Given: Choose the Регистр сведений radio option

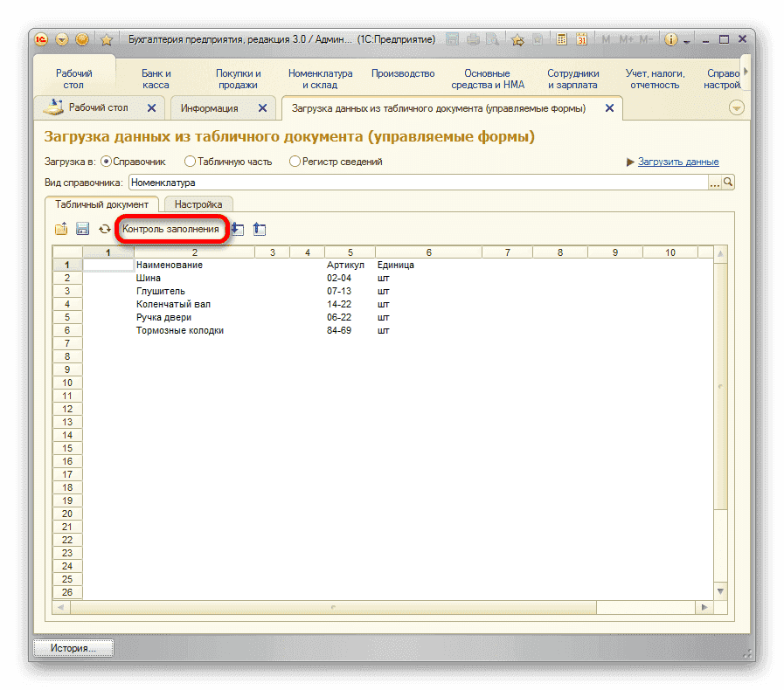Looking at the screenshot, I should (295, 162).
